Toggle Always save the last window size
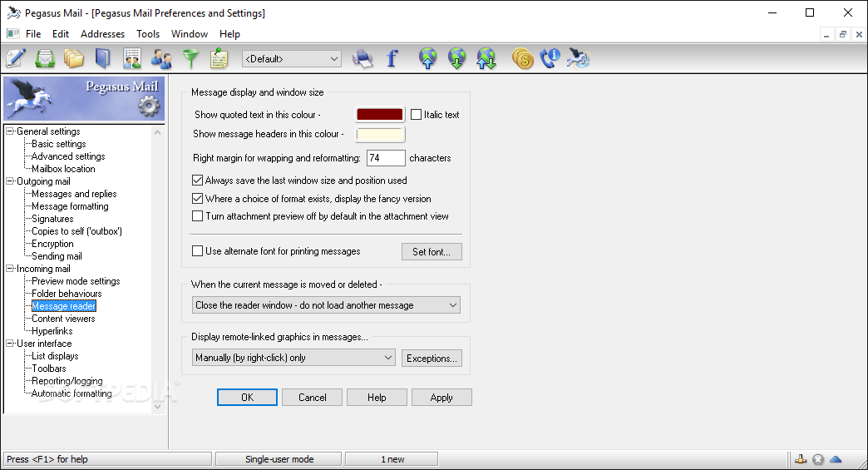The height and width of the screenshot is (470, 868). (x=197, y=180)
